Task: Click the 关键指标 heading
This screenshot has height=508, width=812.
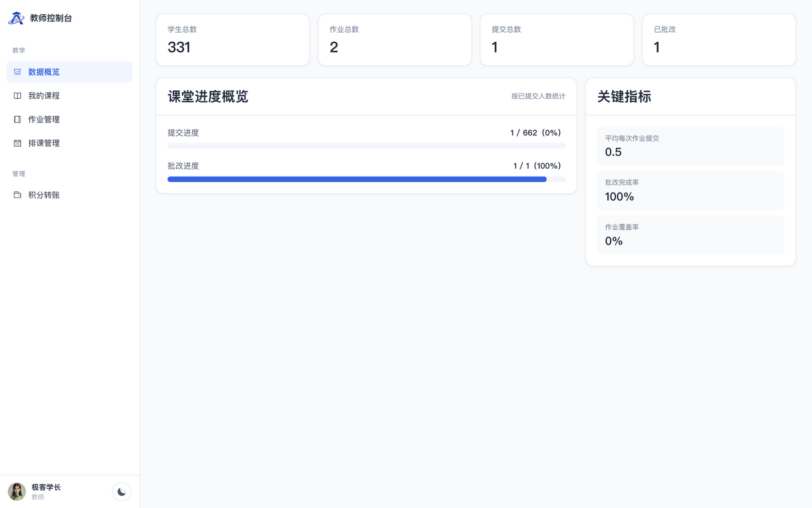Action: pyautogui.click(x=624, y=97)
